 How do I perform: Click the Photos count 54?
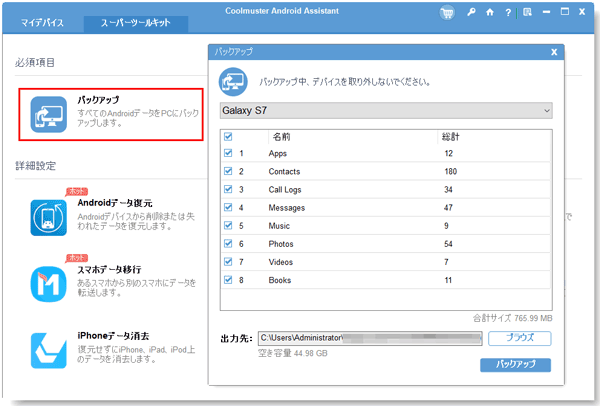click(448, 244)
